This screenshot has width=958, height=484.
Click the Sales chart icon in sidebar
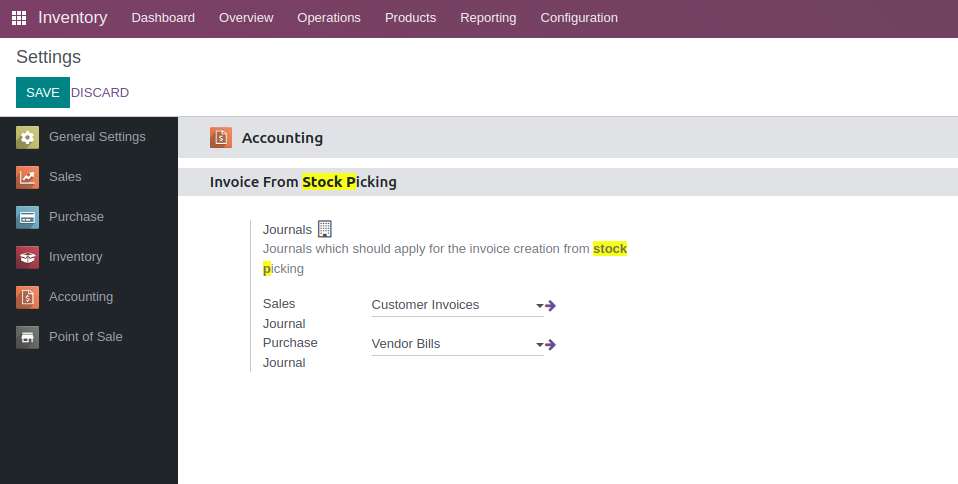pyautogui.click(x=28, y=178)
